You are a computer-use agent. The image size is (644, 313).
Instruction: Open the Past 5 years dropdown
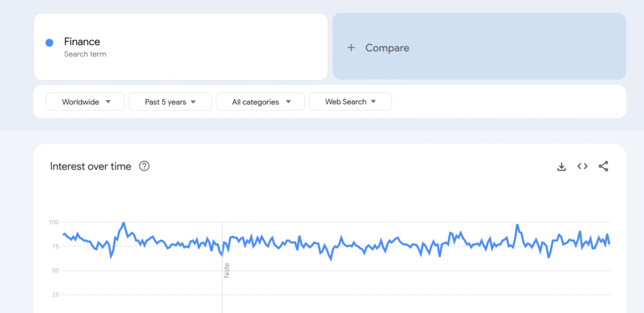pyautogui.click(x=170, y=102)
